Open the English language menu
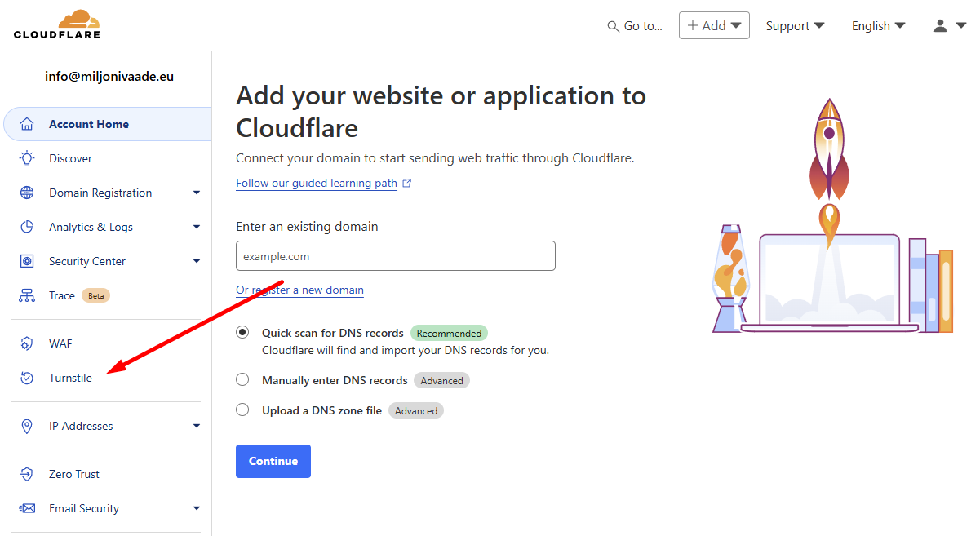 click(877, 25)
